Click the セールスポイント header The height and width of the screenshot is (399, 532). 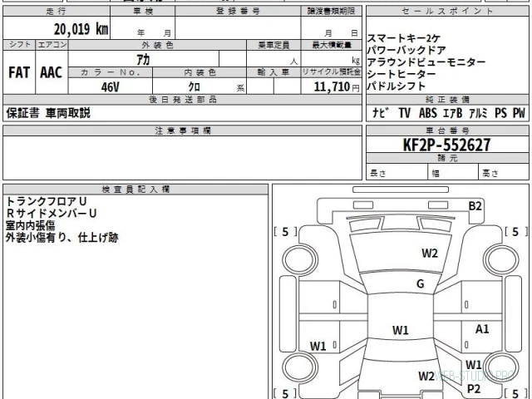click(447, 11)
